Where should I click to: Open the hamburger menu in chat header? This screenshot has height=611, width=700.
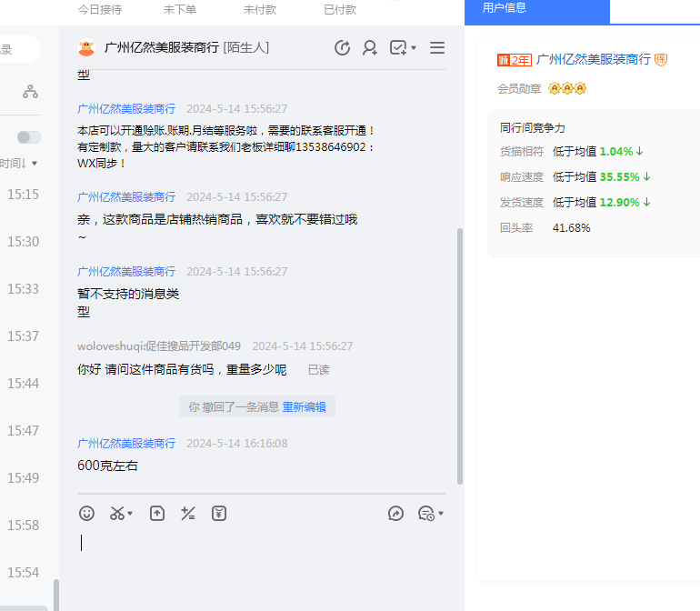(x=437, y=48)
